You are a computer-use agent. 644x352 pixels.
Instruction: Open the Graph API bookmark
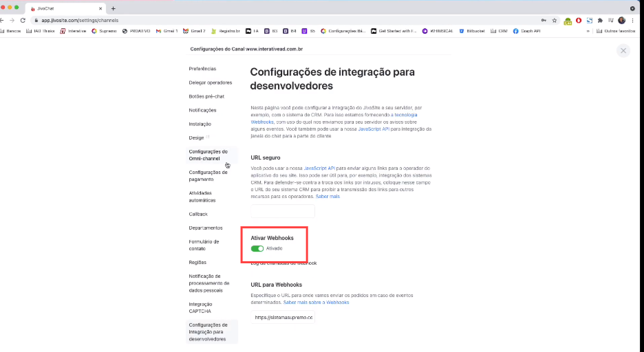527,31
